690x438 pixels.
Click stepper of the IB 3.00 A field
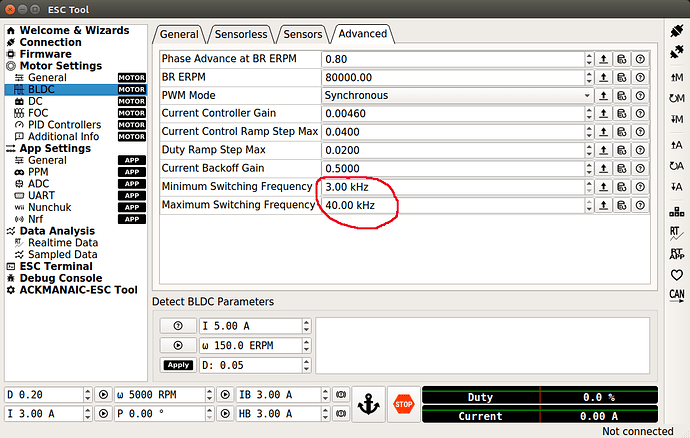click(x=325, y=395)
